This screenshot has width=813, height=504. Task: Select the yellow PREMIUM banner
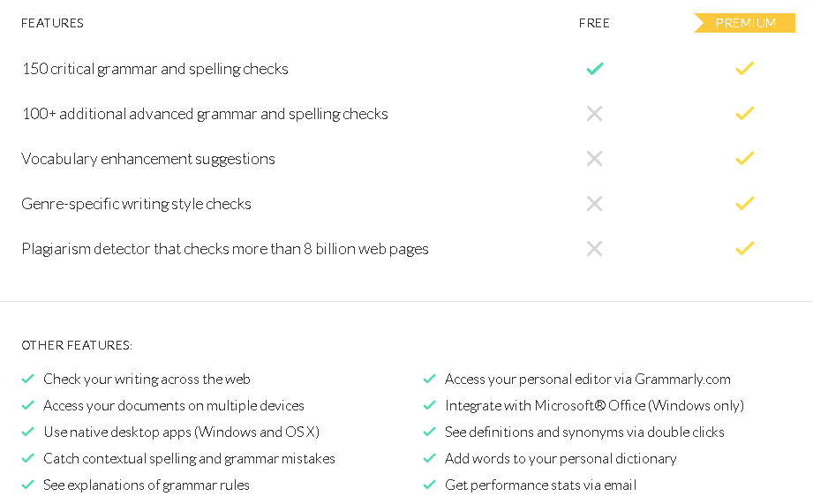tap(744, 23)
